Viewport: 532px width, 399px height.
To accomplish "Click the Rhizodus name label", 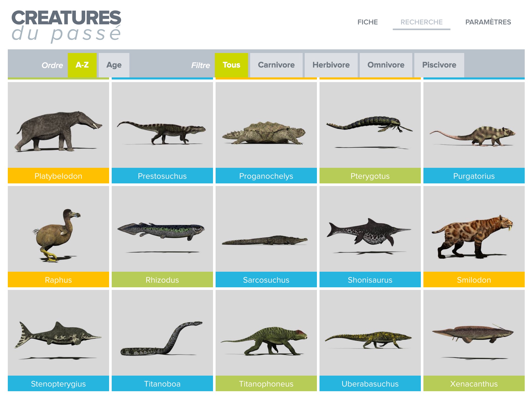I will pyautogui.click(x=162, y=280).
